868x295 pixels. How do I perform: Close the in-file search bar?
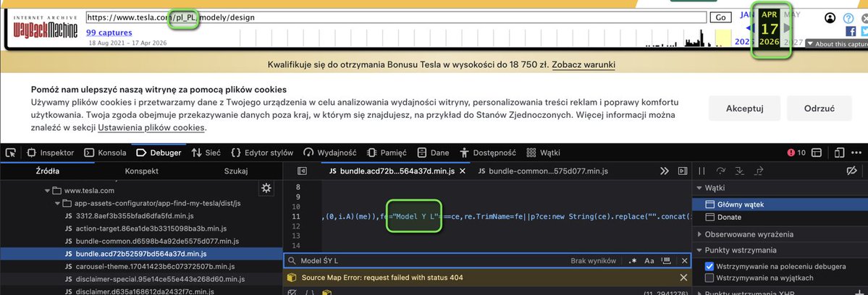click(x=684, y=261)
